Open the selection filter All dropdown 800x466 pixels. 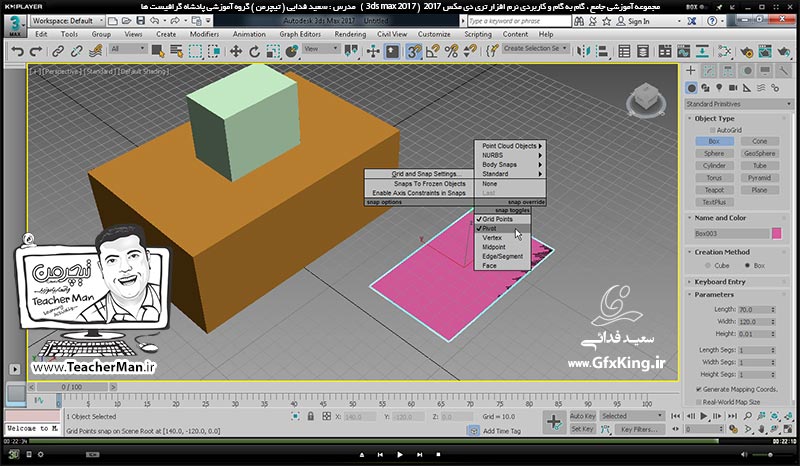pos(128,48)
